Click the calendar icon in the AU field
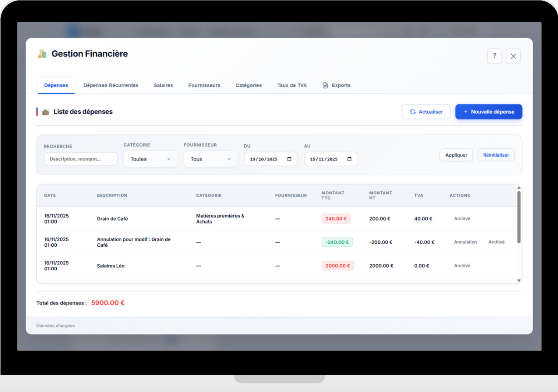This screenshot has height=392, width=558. click(349, 159)
